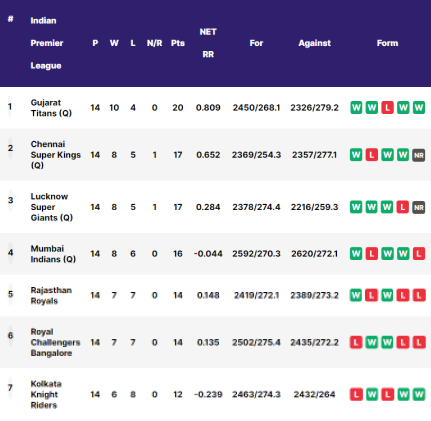The height and width of the screenshot is (421, 431).
Task: Click Rajasthan Royals second form badge L
Action: 372,295
